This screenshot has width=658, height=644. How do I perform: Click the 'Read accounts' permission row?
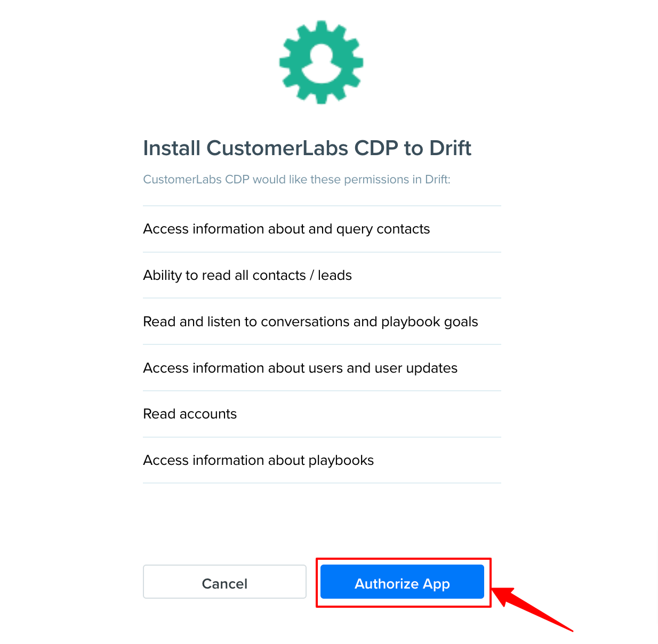coord(322,414)
